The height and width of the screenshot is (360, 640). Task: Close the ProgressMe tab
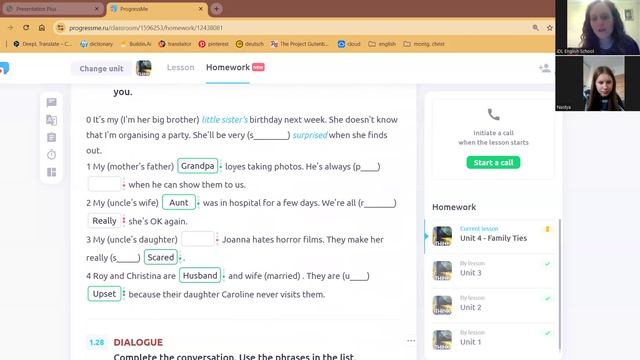(x=200, y=9)
